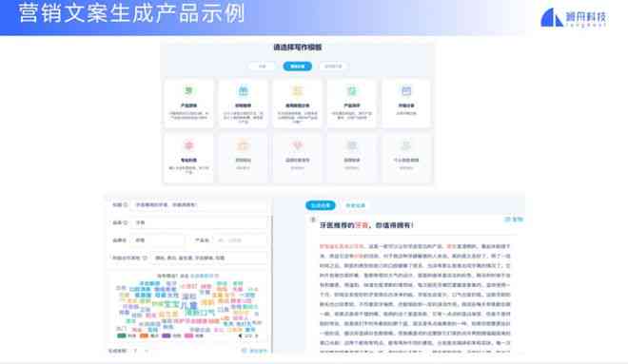Open the yellow list icon template card
The image size is (628, 364).
[x=297, y=104]
